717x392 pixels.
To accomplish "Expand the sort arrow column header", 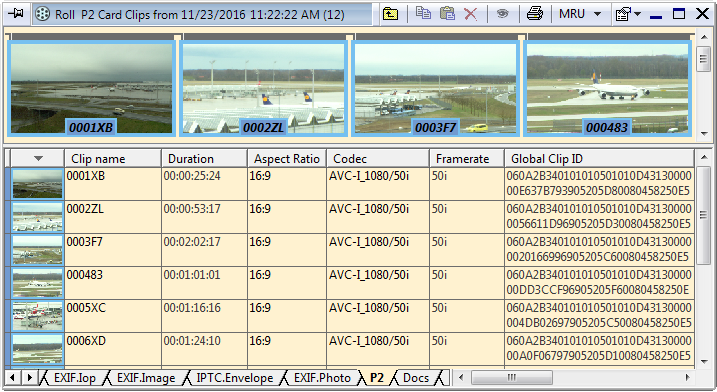I will [x=38, y=159].
